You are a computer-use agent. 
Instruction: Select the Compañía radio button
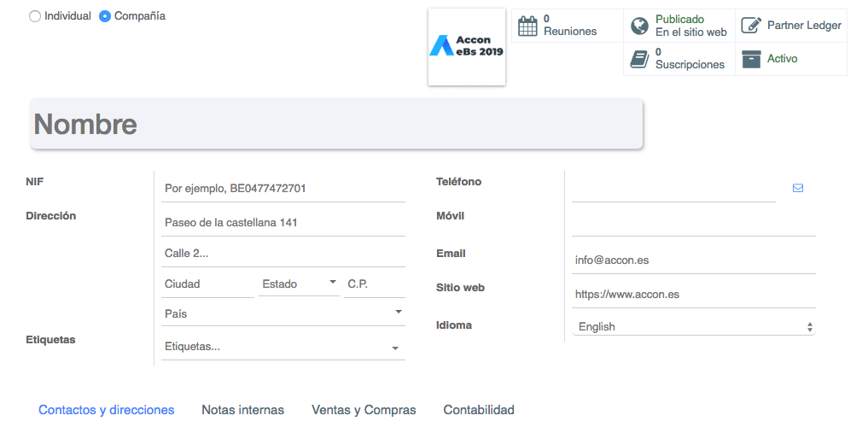[105, 16]
